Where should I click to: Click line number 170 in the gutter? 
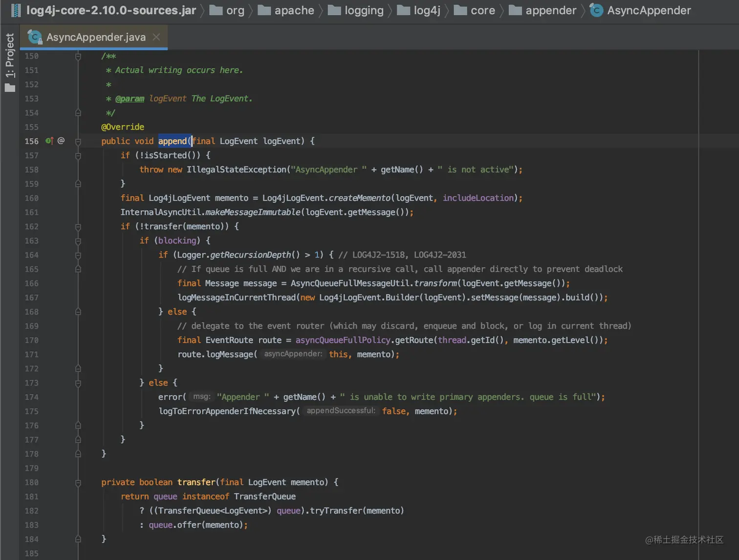click(32, 340)
